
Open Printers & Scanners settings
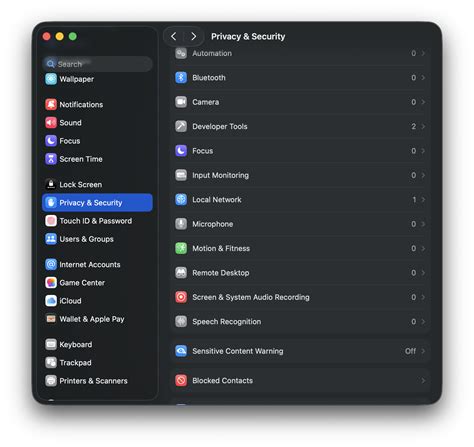pos(97,381)
